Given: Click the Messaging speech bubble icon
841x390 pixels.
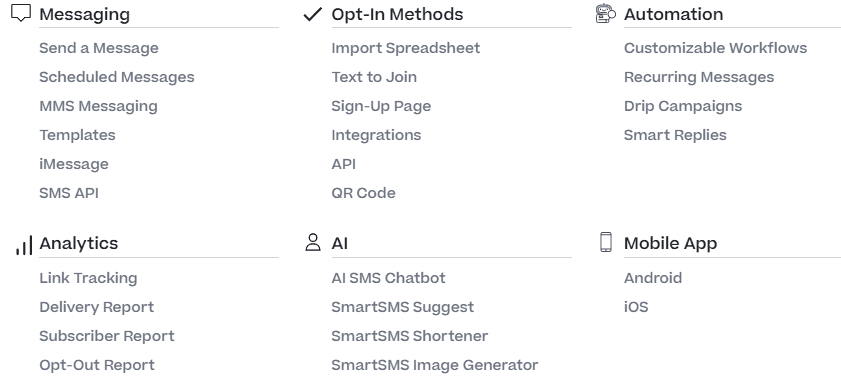Looking at the screenshot, I should pyautogui.click(x=21, y=13).
